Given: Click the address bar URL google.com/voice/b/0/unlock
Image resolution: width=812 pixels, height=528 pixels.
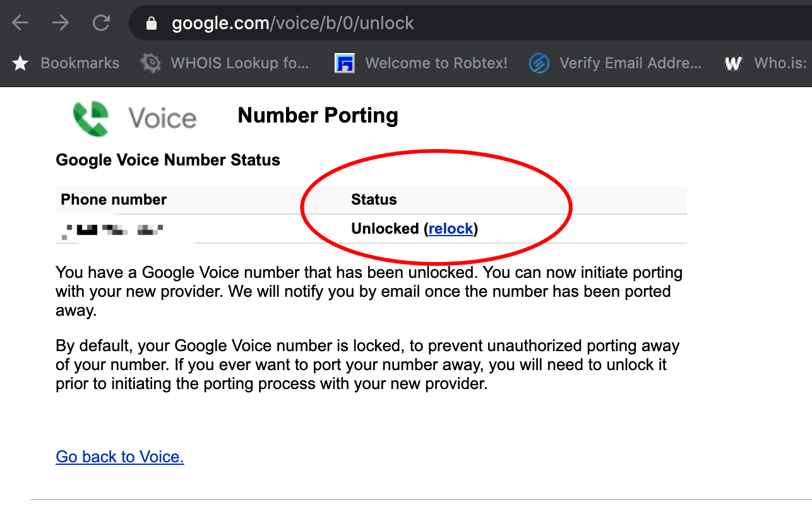Looking at the screenshot, I should point(293,23).
